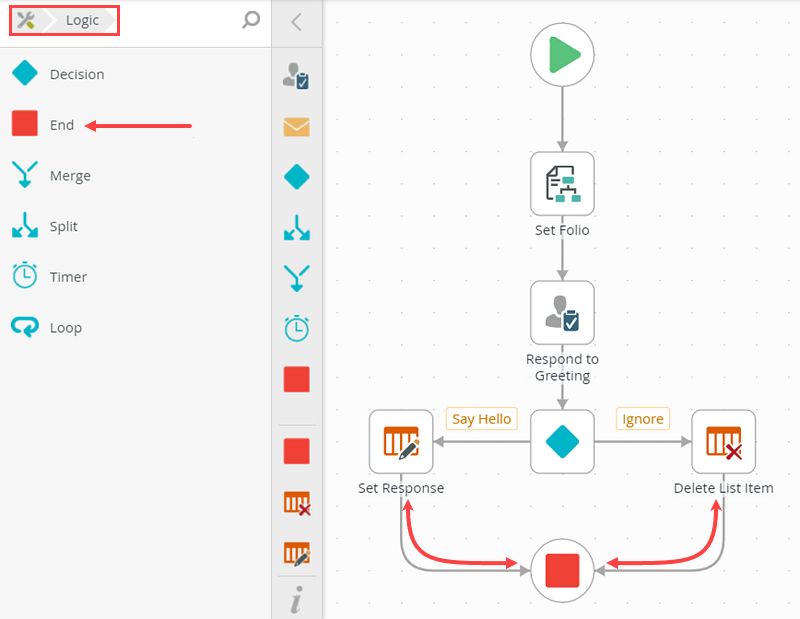Click the envelope email icon in the toolbar
Image resolution: width=800 pixels, height=619 pixels.
coord(296,126)
